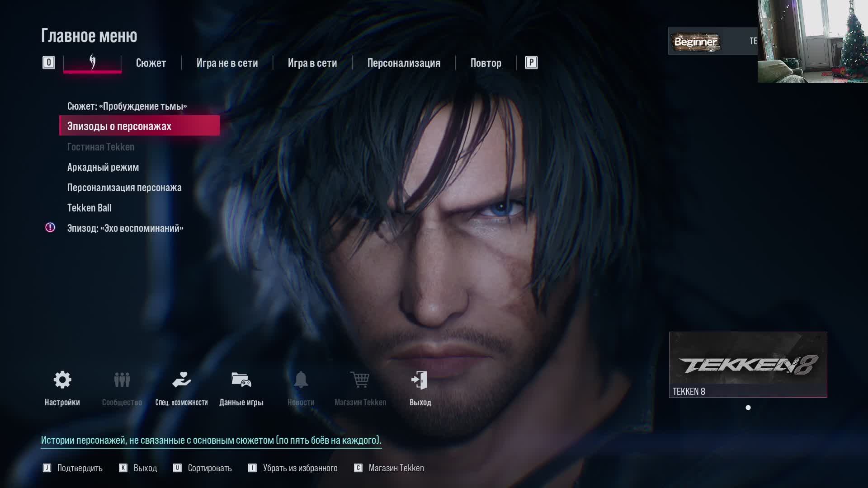Viewport: 868px width, 488px height.
Task: Click the bottom-bar Выход label next to K
Action: click(x=145, y=468)
